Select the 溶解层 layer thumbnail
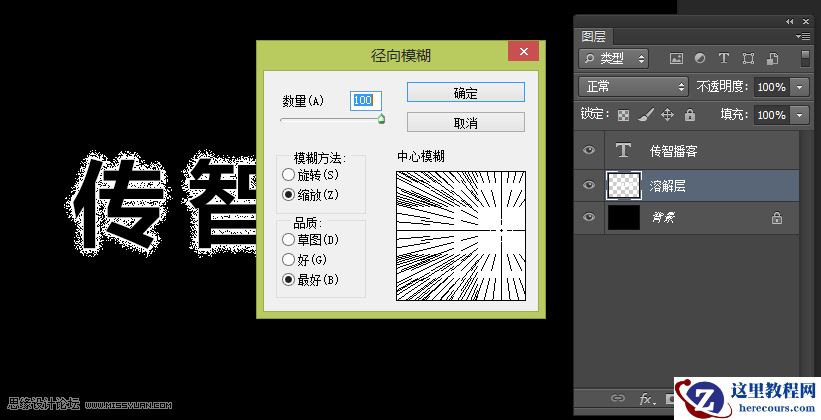821x420 pixels. click(x=624, y=185)
